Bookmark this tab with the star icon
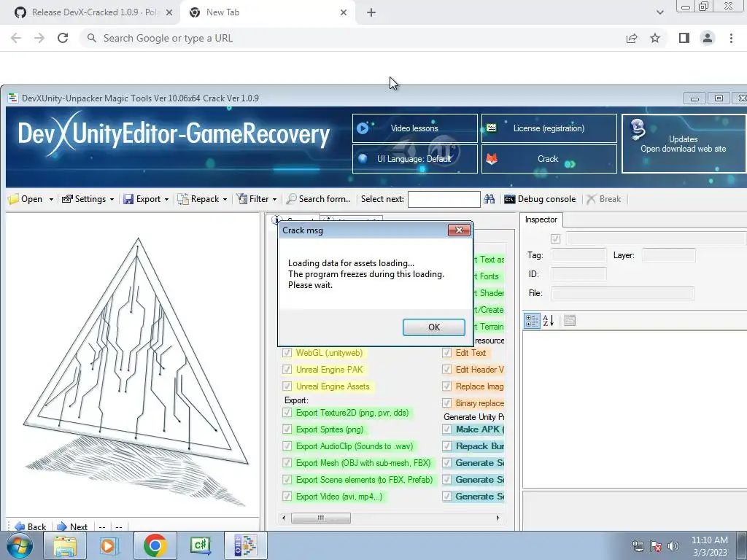 coord(655,38)
